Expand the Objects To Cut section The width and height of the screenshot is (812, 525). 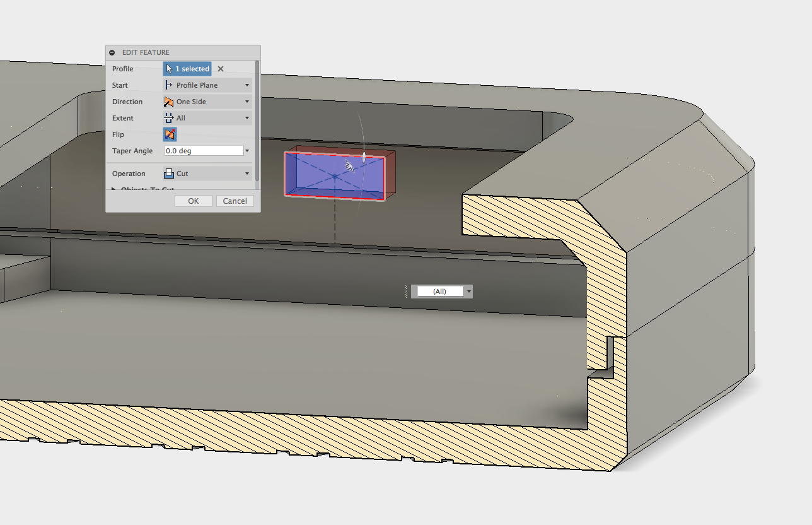pos(113,189)
